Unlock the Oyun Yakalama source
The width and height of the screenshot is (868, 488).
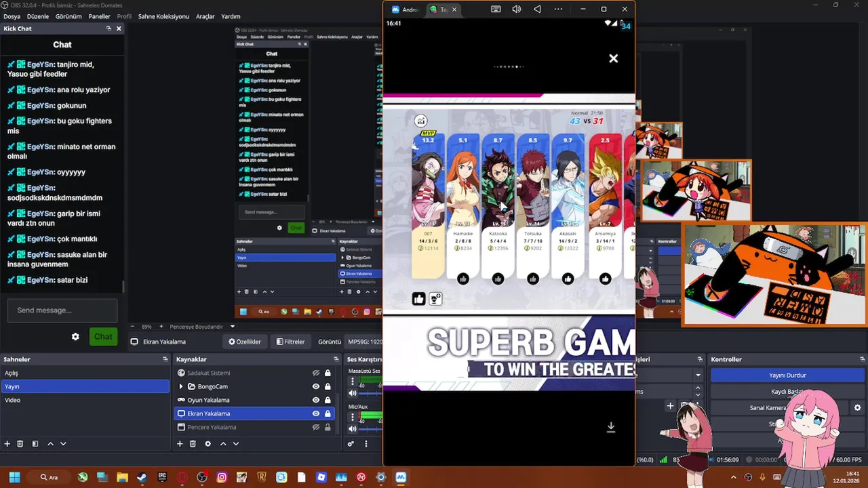pos(328,400)
